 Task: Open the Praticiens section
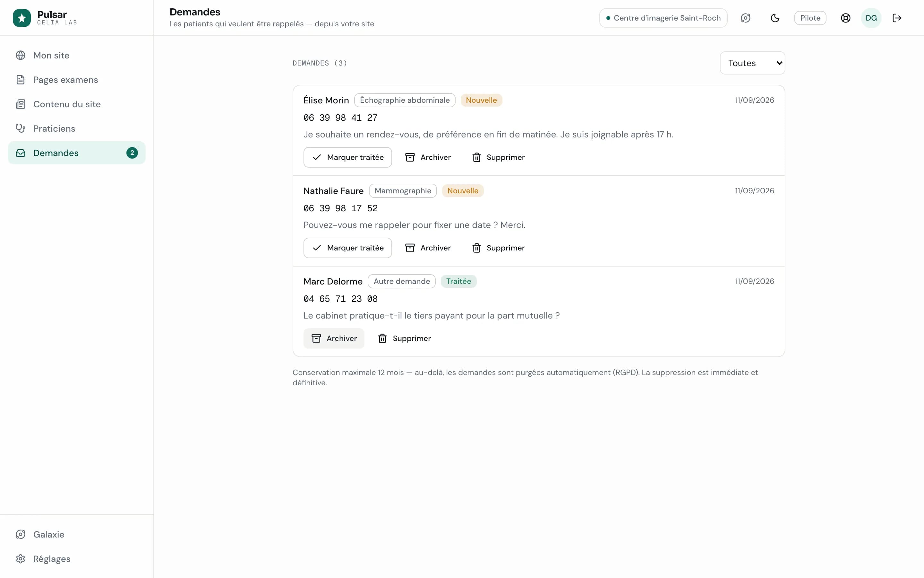point(76,128)
